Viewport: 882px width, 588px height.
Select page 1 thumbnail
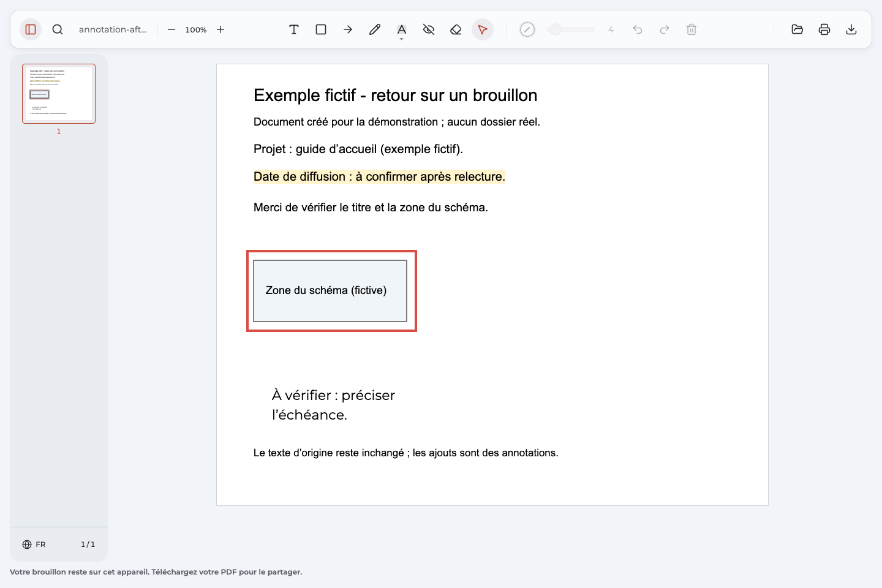59,94
